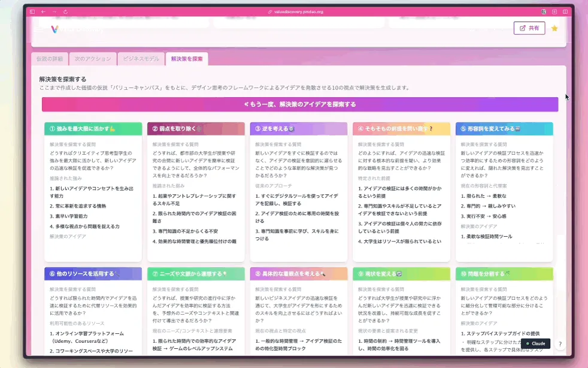Click もう一度、解決策のアイデアを探索する button

coord(300,104)
